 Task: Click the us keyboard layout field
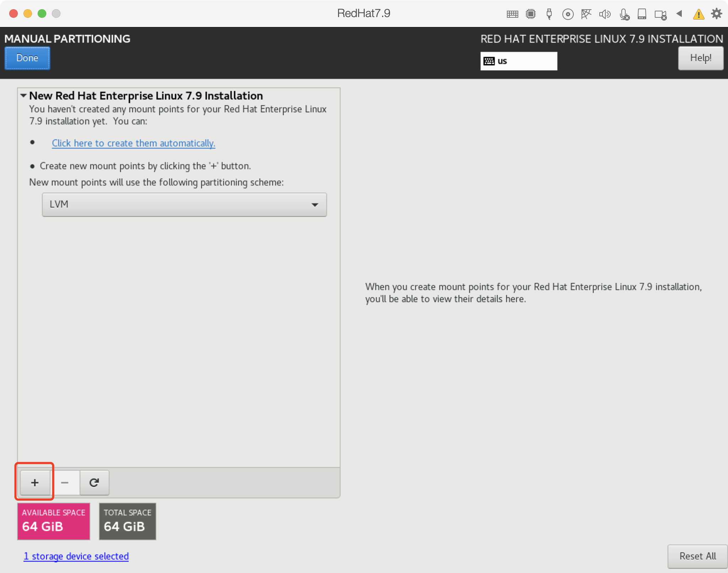point(519,61)
